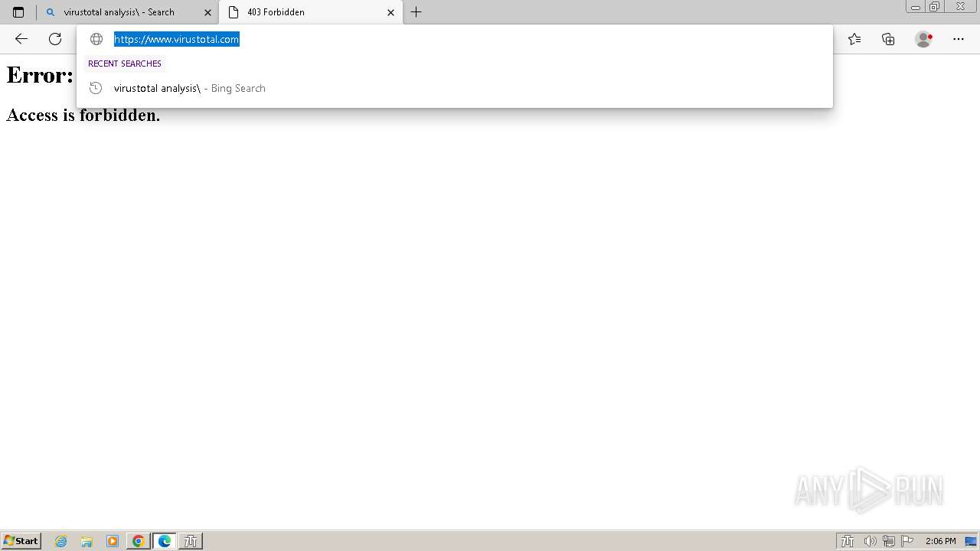The width and height of the screenshot is (980, 551).
Task: Select the Microsoft Edge taskbar icon
Action: 165,541
